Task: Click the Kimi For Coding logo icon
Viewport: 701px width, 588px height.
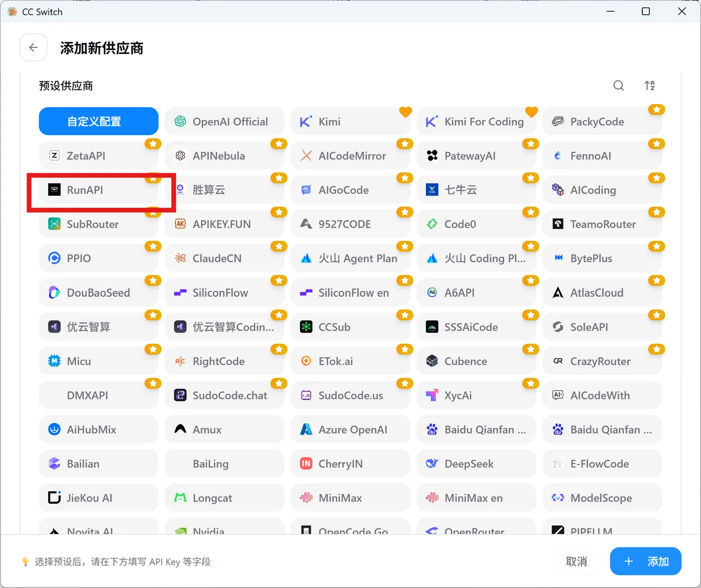Action: click(431, 122)
